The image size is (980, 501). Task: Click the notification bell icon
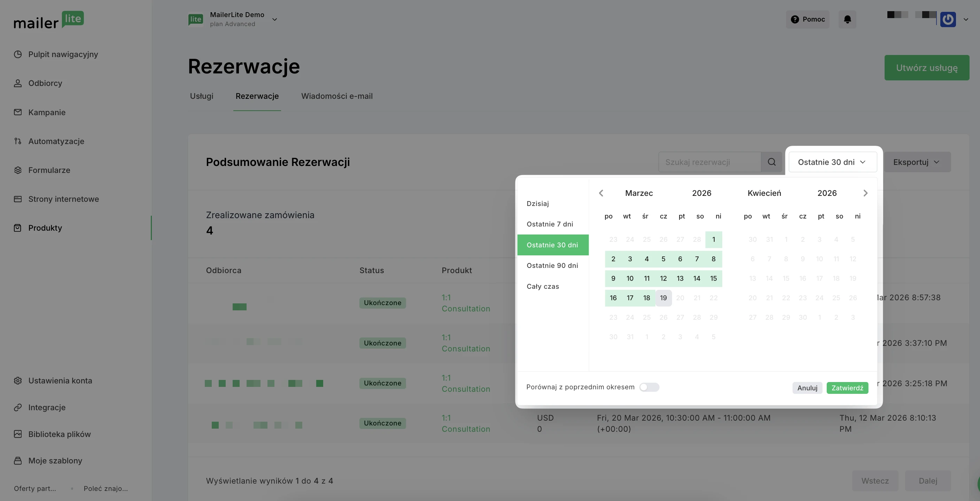(847, 19)
